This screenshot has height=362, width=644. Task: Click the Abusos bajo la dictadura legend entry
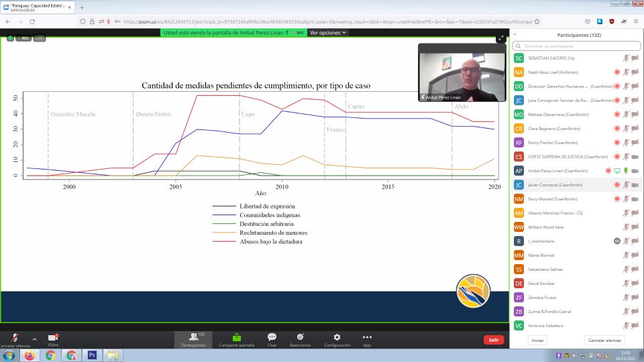pos(257,242)
